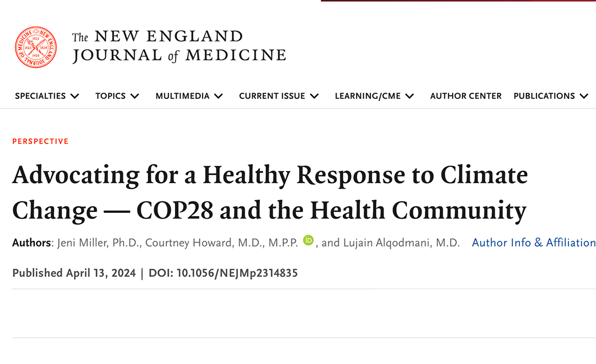Click the dark red banner at top
This screenshot has width=596, height=364.
click(x=458, y=2)
